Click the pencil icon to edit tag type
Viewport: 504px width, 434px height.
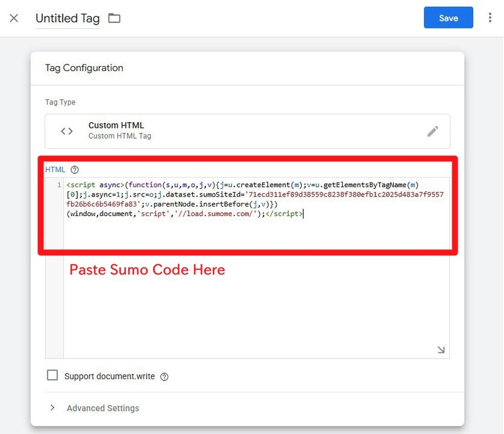432,131
